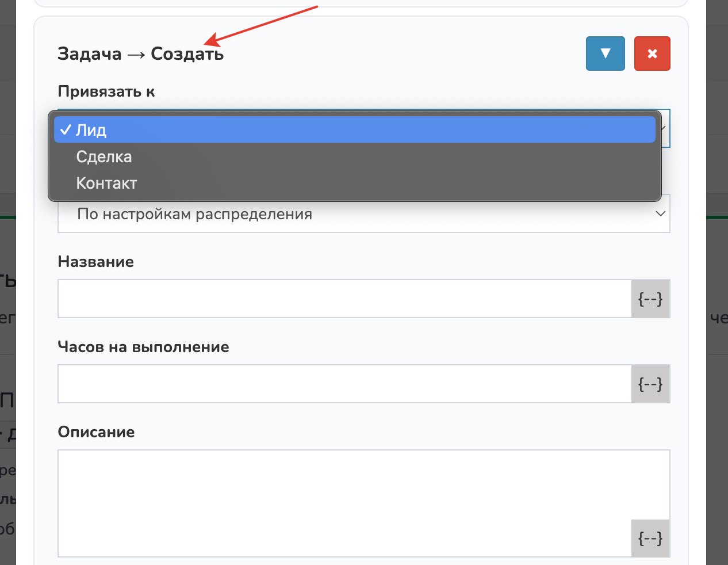
Task: Click the blue down-triangle button
Action: pos(605,54)
